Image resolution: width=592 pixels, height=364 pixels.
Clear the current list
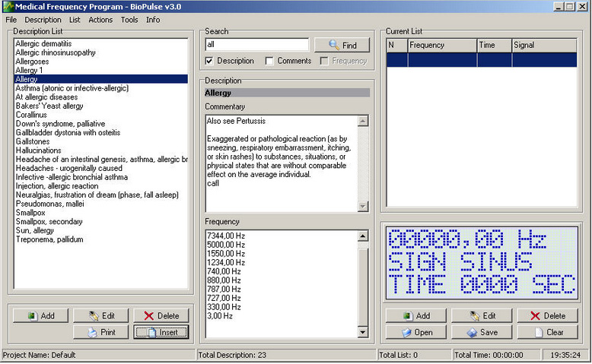(x=547, y=332)
